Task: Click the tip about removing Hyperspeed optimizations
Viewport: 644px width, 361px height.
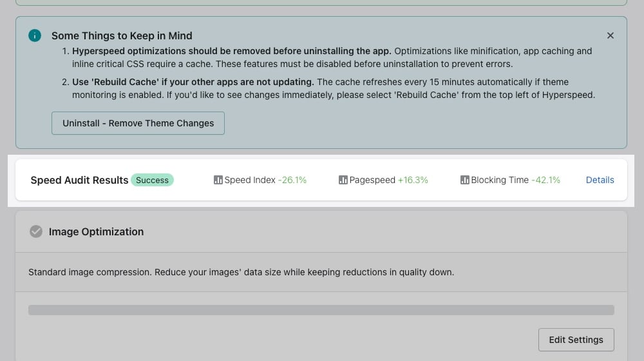Action: (332, 57)
